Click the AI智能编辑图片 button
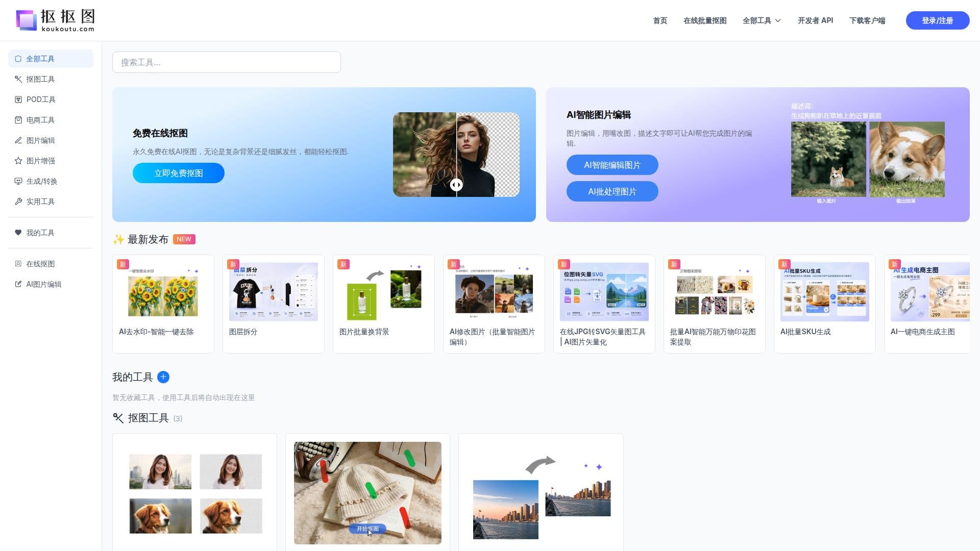The image size is (980, 551). pos(612,165)
